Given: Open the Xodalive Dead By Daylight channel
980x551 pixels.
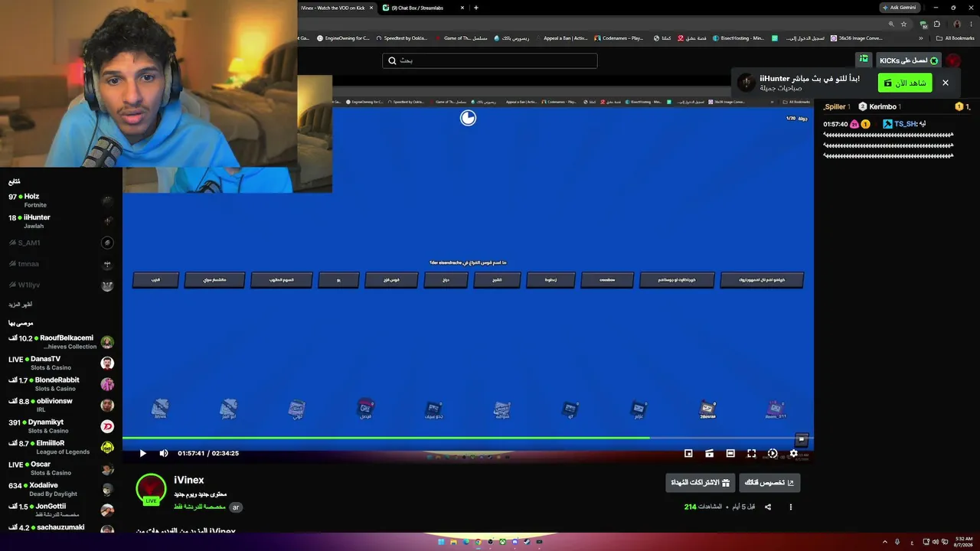Looking at the screenshot, I should (61, 489).
